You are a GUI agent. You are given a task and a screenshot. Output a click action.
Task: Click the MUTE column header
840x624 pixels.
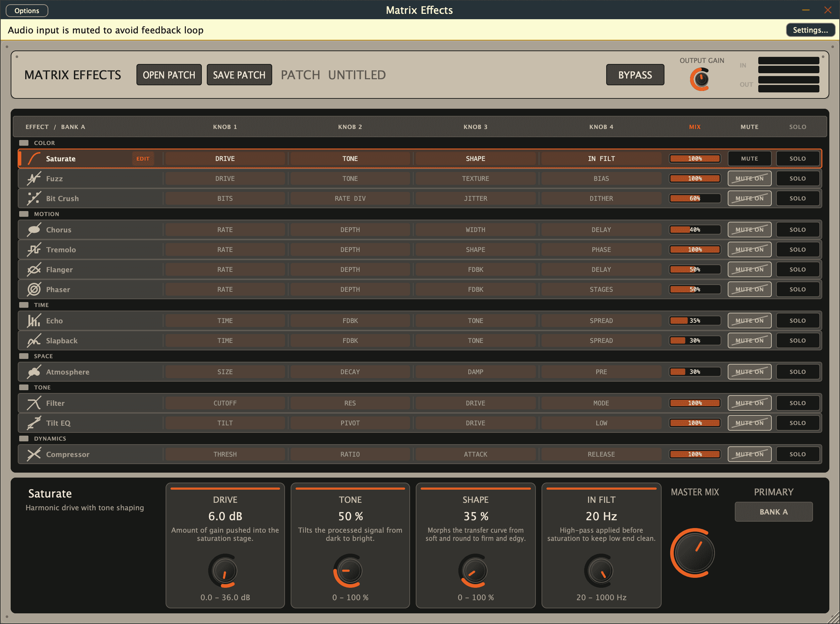(749, 127)
